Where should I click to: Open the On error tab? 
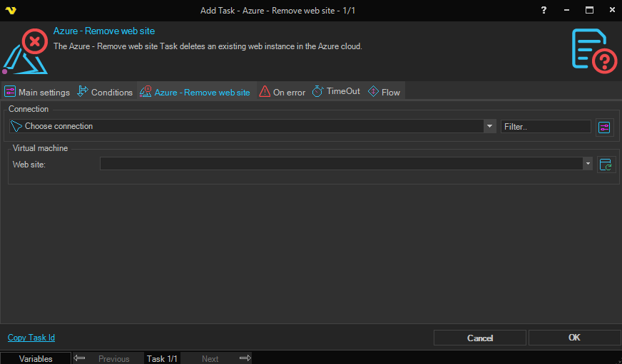[282, 92]
